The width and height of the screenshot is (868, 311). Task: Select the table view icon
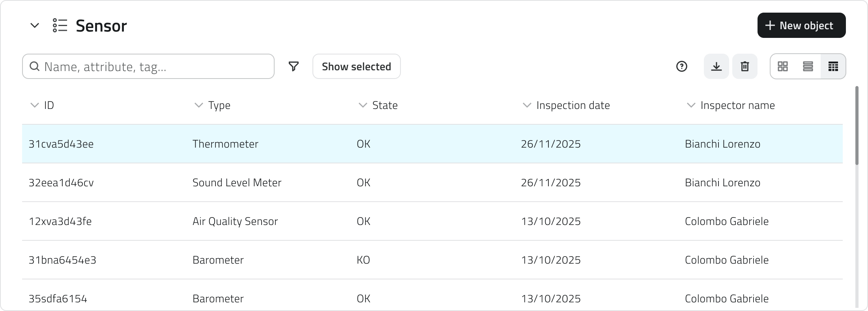point(833,66)
